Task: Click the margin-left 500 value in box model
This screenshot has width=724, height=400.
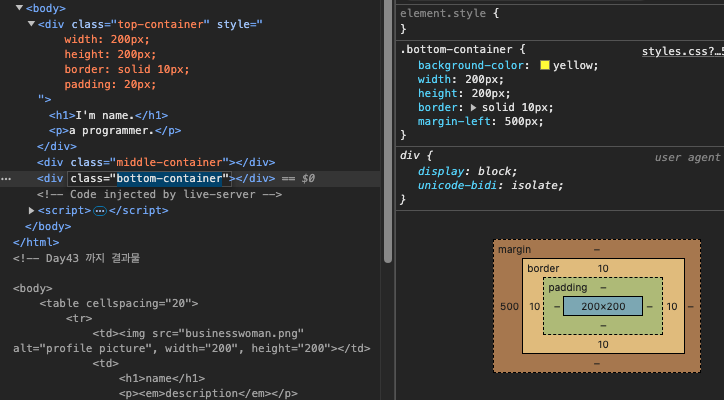Action: click(509, 306)
